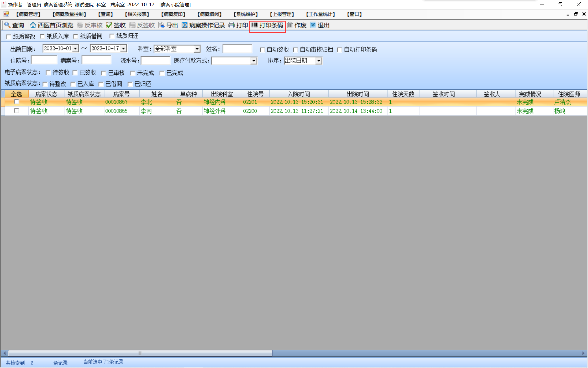Open the 【病案质量控制】 menu
This screenshot has height=368, width=588.
pos(69,14)
